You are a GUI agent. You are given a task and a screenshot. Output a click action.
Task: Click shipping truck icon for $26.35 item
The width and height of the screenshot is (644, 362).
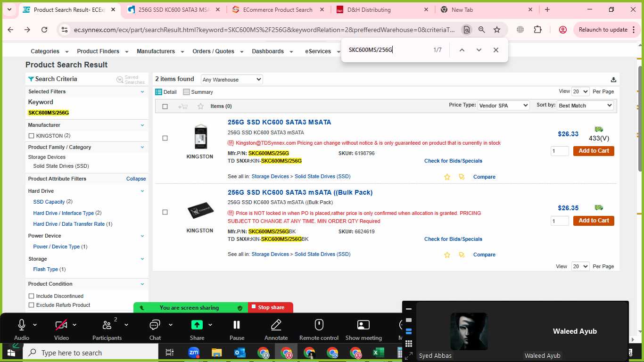(x=599, y=207)
